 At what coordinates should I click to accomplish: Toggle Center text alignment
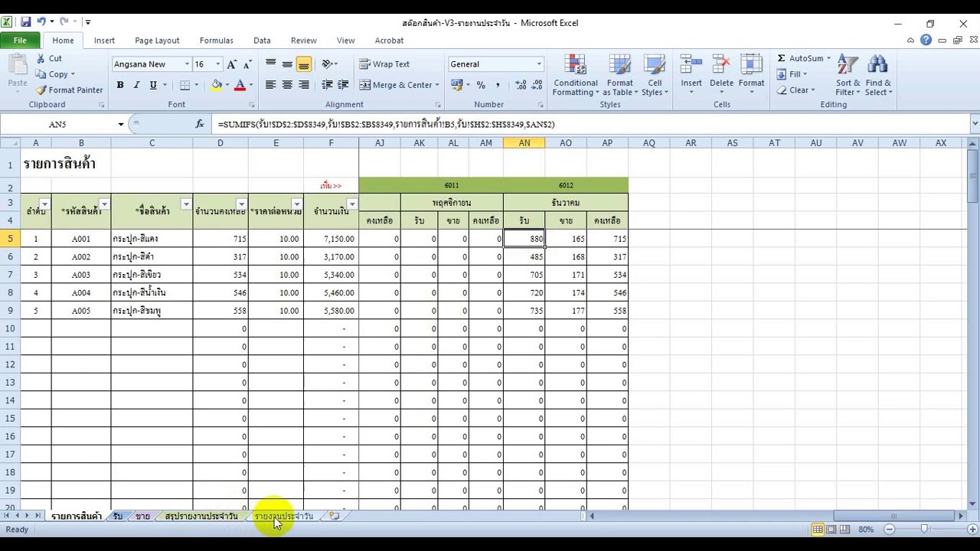coord(287,85)
